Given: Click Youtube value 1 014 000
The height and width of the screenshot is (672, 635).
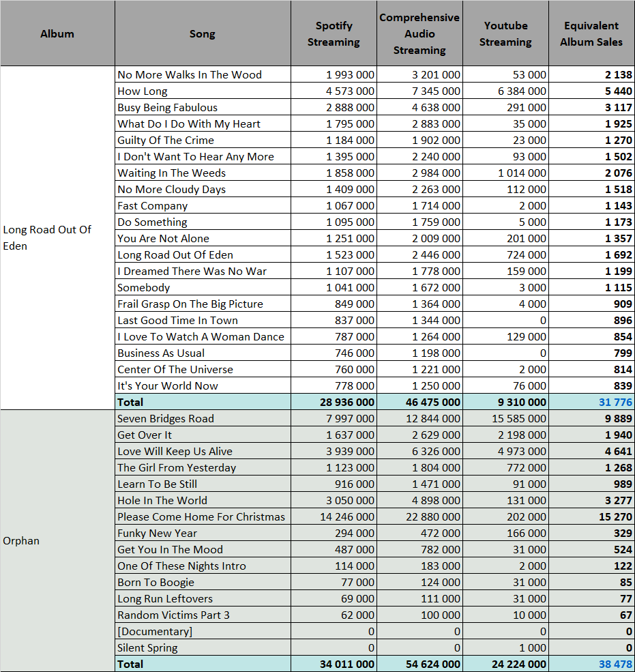Looking at the screenshot, I should click(505, 173).
